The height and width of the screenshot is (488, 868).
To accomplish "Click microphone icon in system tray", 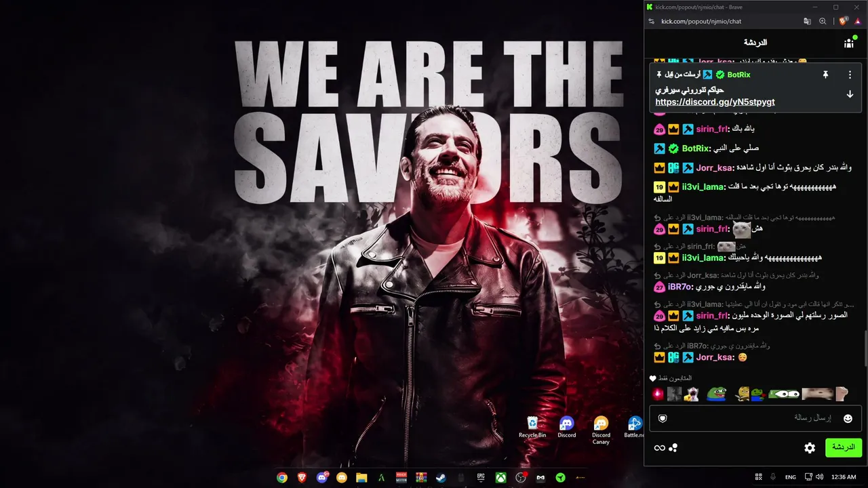I will tap(773, 477).
